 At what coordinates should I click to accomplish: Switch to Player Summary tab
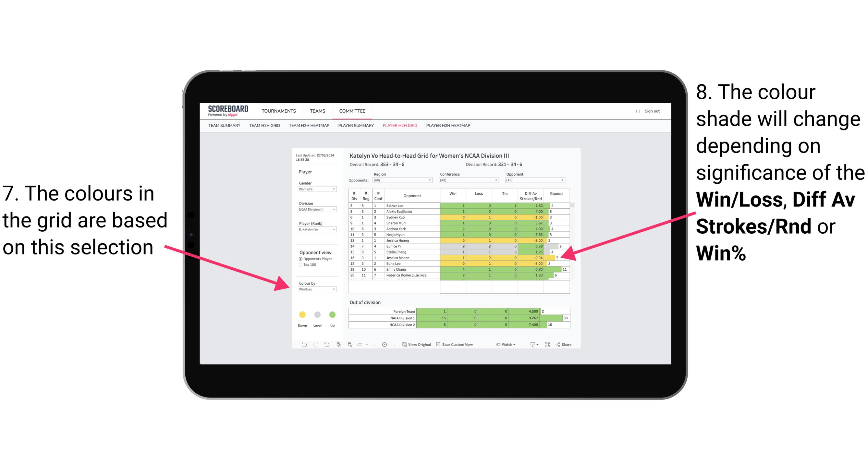(355, 128)
